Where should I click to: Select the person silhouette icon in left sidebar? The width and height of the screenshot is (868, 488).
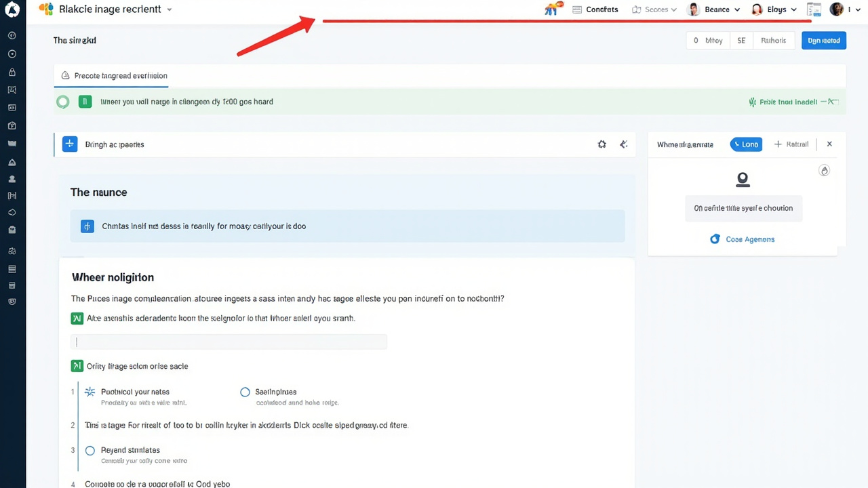12,180
